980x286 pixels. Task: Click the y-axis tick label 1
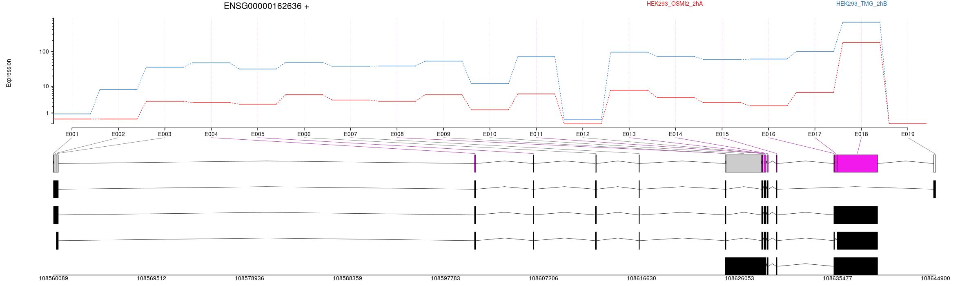(47, 113)
